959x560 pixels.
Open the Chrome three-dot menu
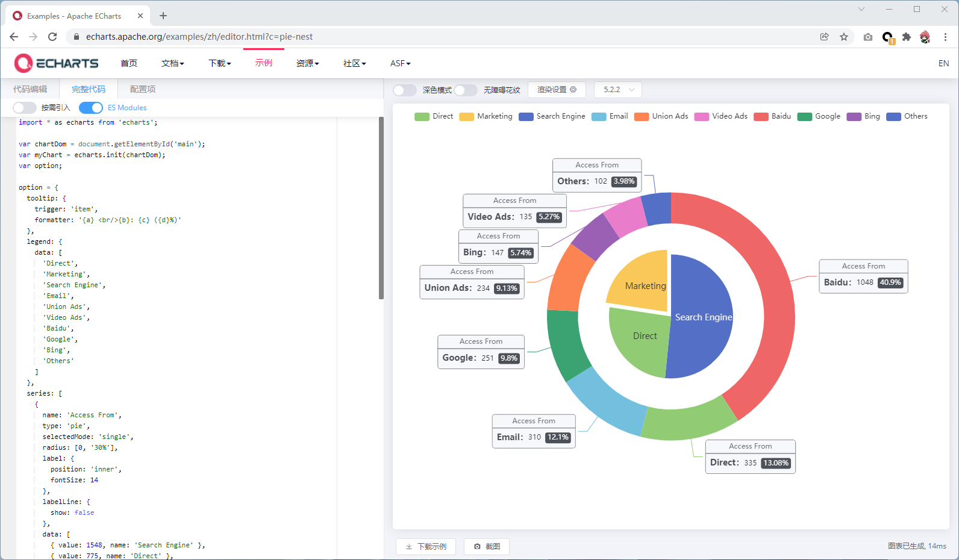point(945,37)
